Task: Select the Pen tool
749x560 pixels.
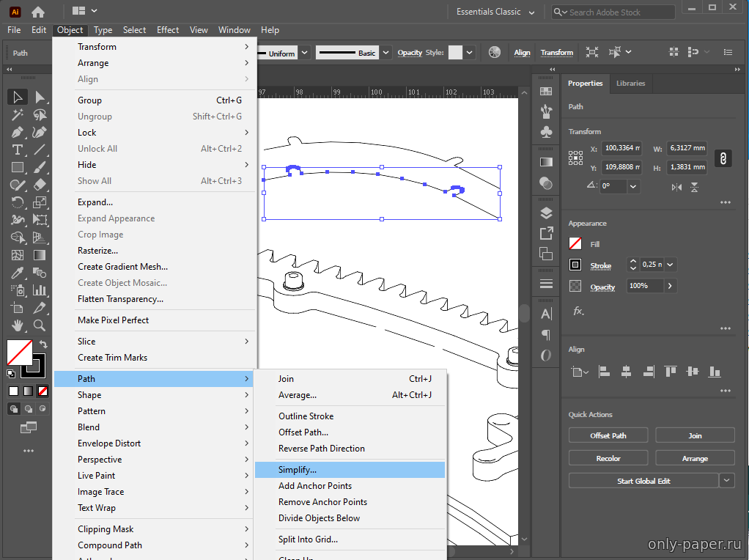Action: (18, 133)
